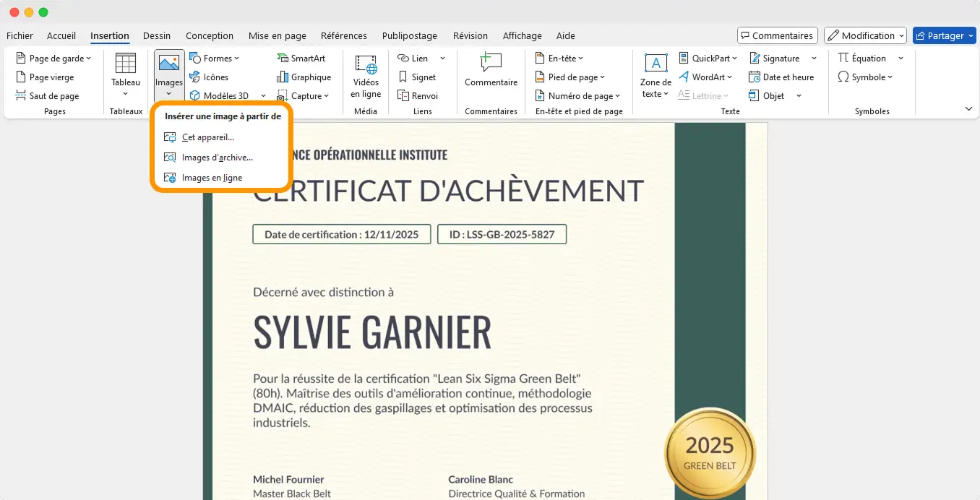Open the Affichage tab

[522, 35]
